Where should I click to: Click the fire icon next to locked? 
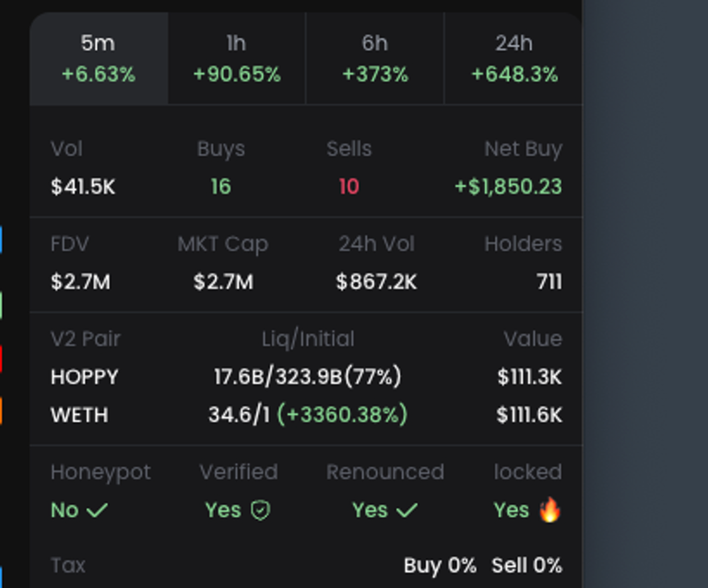pyautogui.click(x=549, y=510)
